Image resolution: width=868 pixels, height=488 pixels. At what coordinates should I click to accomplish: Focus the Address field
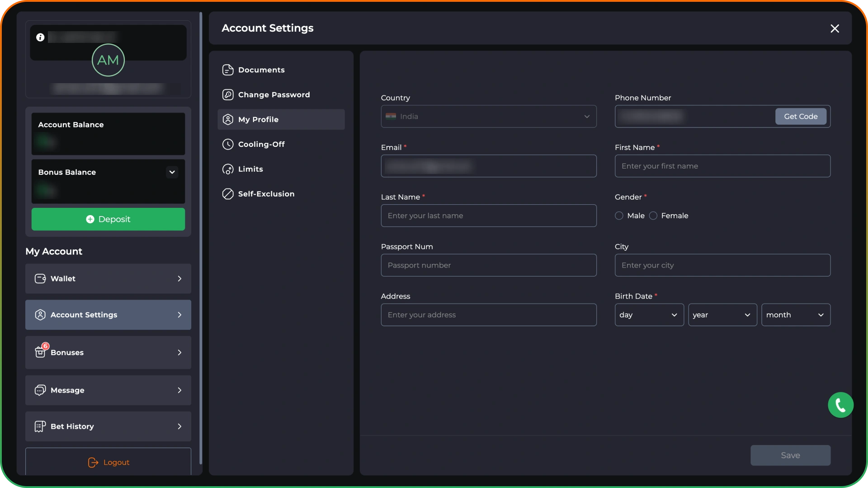[489, 315]
